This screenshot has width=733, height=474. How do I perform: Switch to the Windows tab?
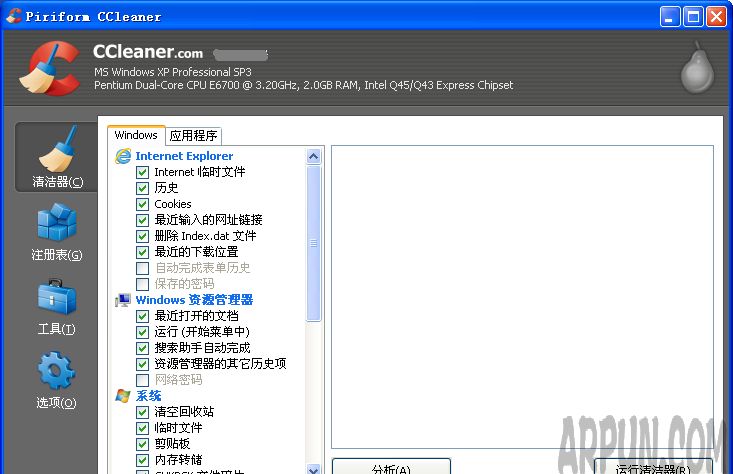(x=136, y=135)
